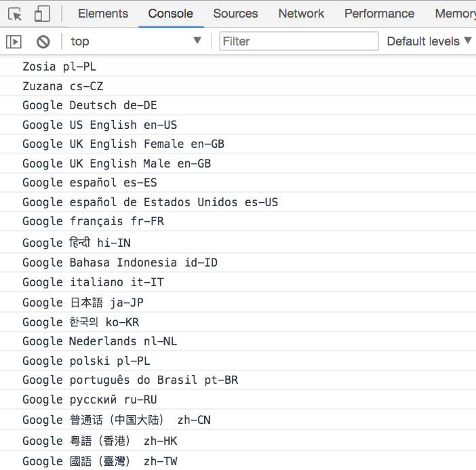Image resolution: width=476 pixels, height=470 pixels.
Task: Toggle the device toolbar icon
Action: [x=42, y=14]
